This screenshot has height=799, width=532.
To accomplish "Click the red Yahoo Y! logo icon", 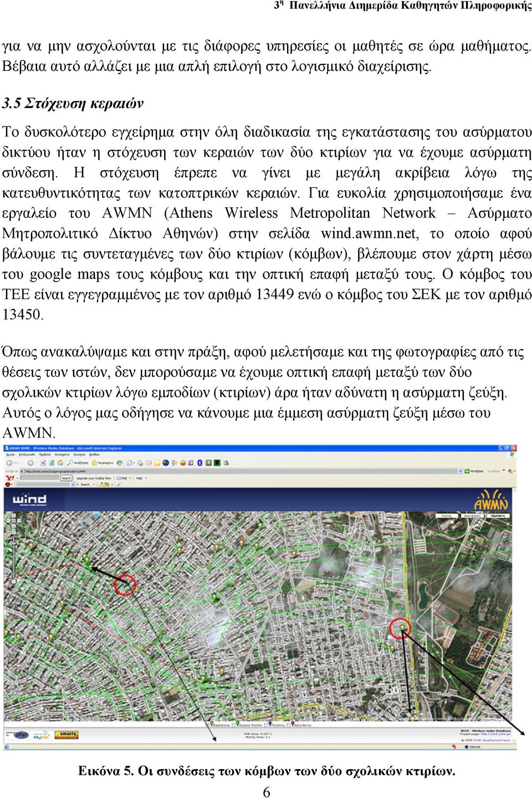I will pyautogui.click(x=10, y=478).
